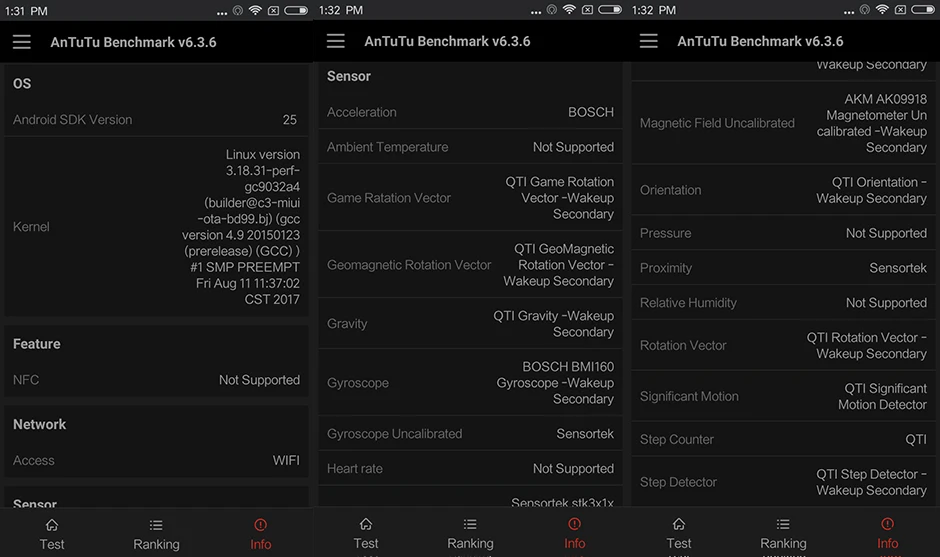Screen dimensions: 940x557
Task: Select Ranking tab label in left screen
Action: pos(156,544)
